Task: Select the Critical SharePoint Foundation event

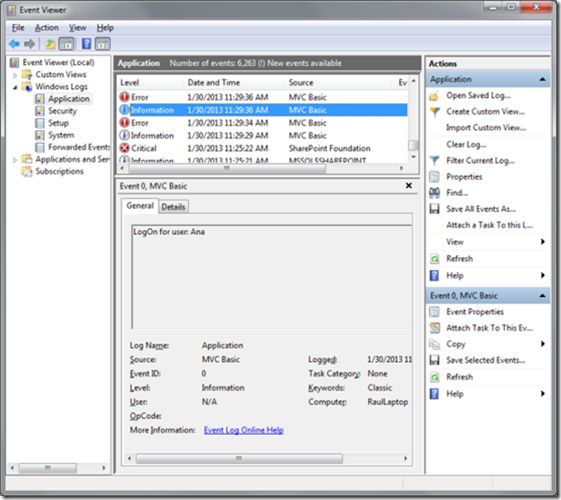Action: pyautogui.click(x=263, y=148)
